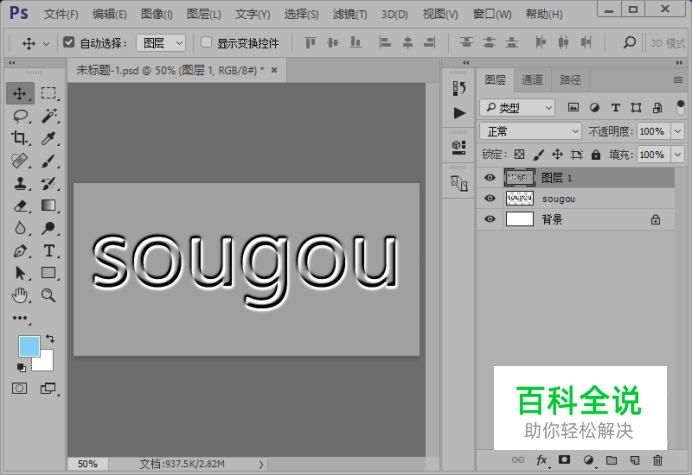Toggle lock image pixels brush icon

point(538,154)
